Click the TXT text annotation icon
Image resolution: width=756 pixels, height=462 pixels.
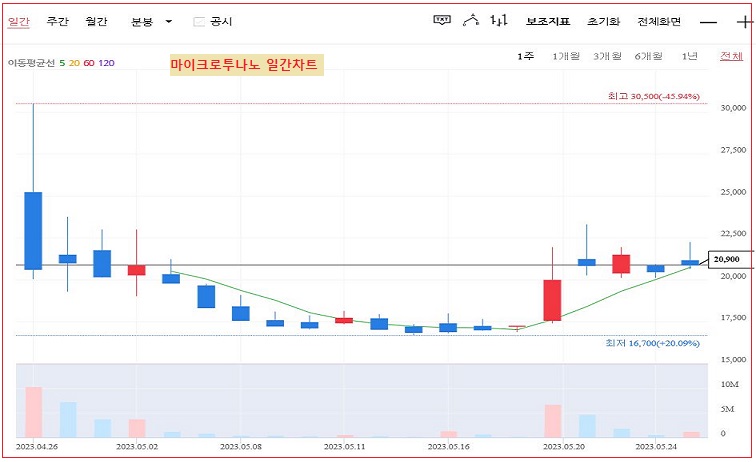coord(442,20)
